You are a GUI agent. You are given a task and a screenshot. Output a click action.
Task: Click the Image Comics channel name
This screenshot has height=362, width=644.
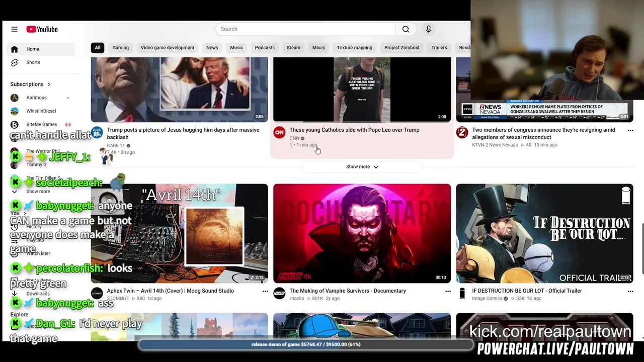[x=487, y=299]
